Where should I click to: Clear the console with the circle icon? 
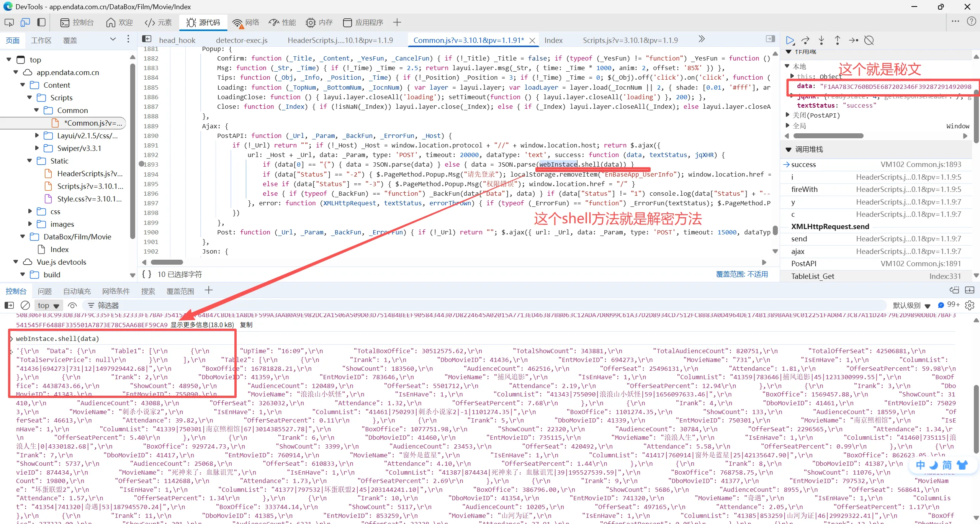[x=25, y=305]
